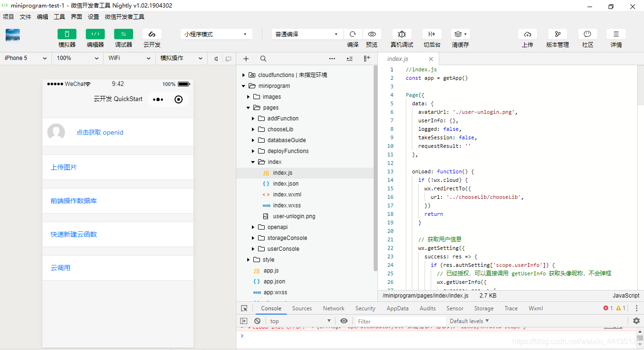Click the mini program capsule menu dots
Screen dimensions: 644x350
pos(158,99)
